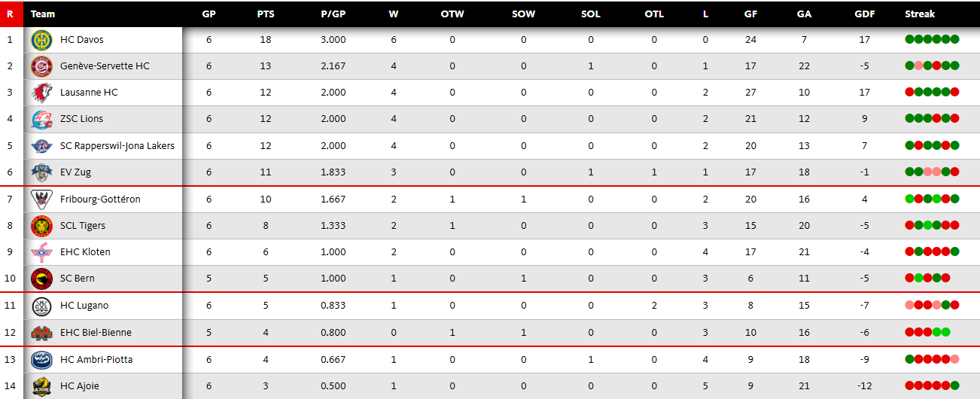The height and width of the screenshot is (399, 980).
Task: Sort standings by GDF column header
Action: pyautogui.click(x=864, y=14)
